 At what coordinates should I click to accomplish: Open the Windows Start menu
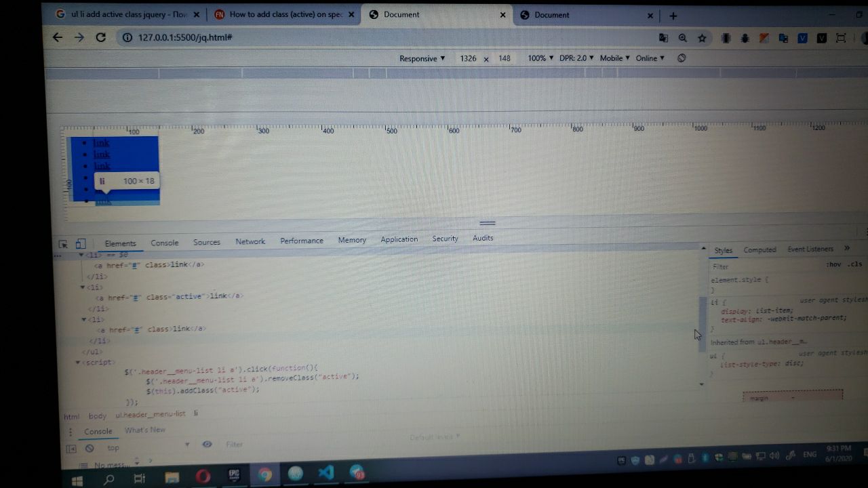[77, 480]
